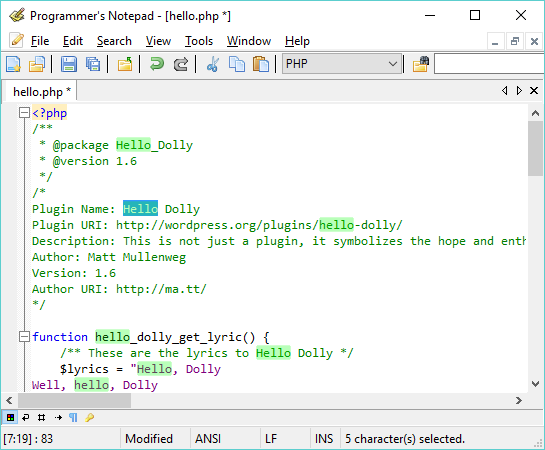Viewport: 545px width, 450px height.
Task: Click 'Author: Matt Mullenweg' line
Action: click(109, 257)
